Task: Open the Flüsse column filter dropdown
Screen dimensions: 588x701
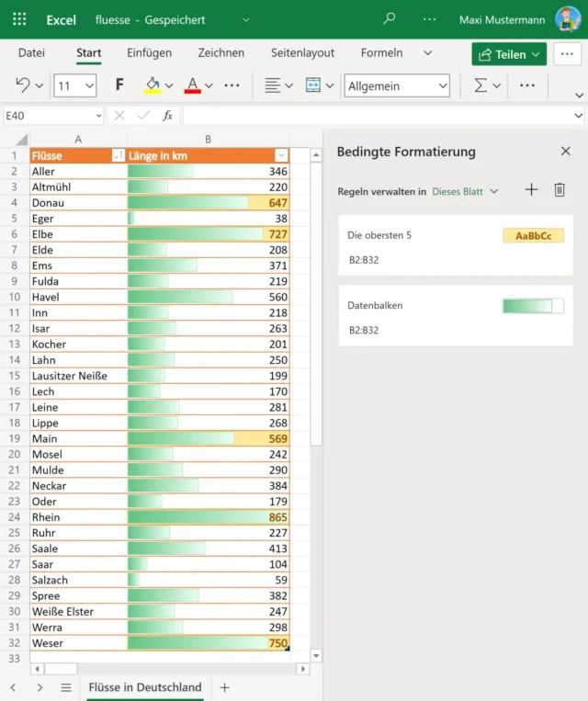Action: [118, 156]
